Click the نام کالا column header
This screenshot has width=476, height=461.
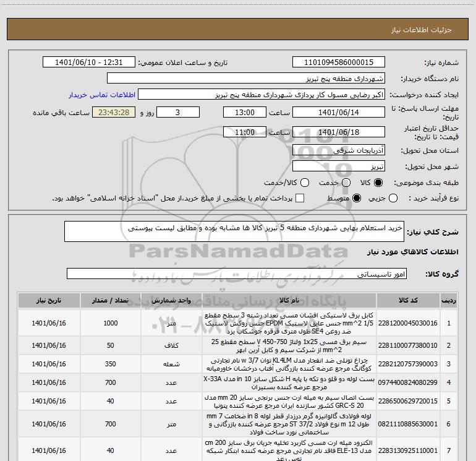point(289,300)
